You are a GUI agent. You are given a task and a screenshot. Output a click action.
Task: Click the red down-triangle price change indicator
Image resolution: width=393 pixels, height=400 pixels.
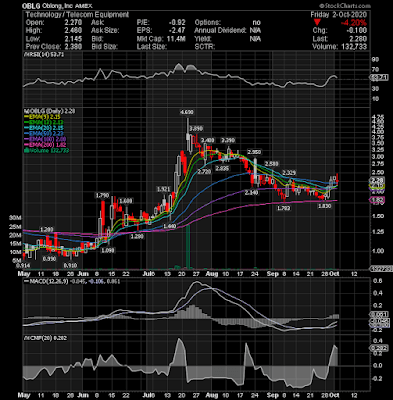point(317,23)
